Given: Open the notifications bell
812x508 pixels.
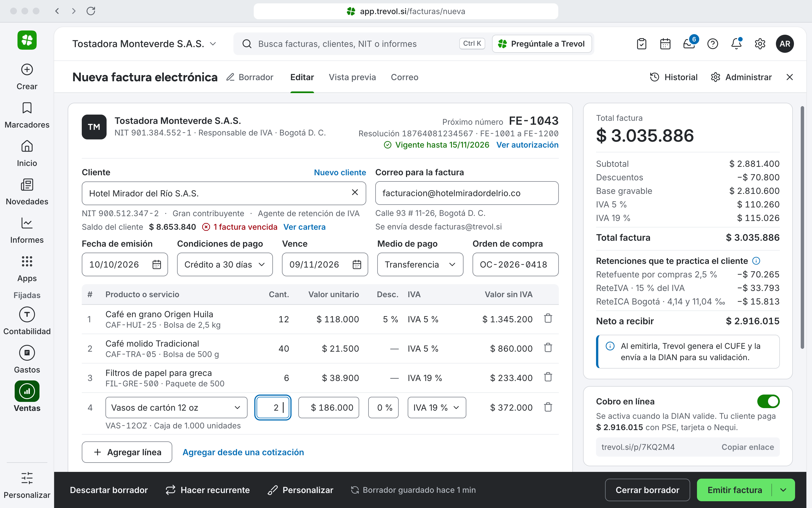Looking at the screenshot, I should (x=736, y=44).
